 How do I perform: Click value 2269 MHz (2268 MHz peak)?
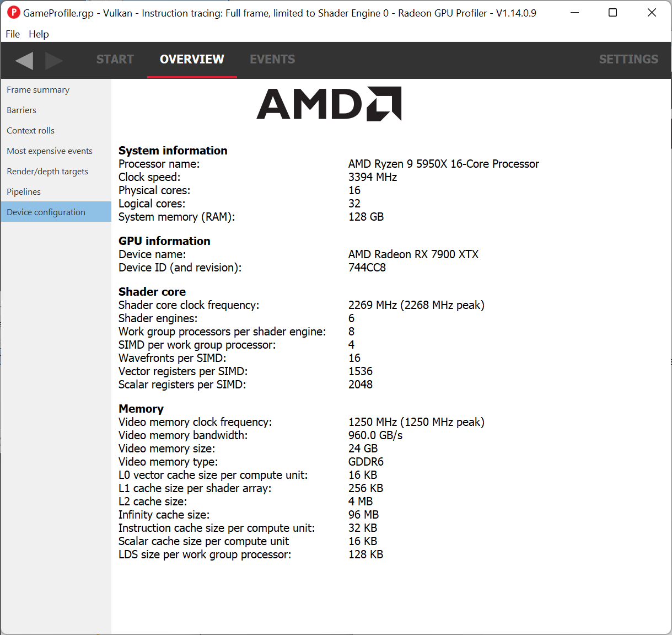pos(416,305)
